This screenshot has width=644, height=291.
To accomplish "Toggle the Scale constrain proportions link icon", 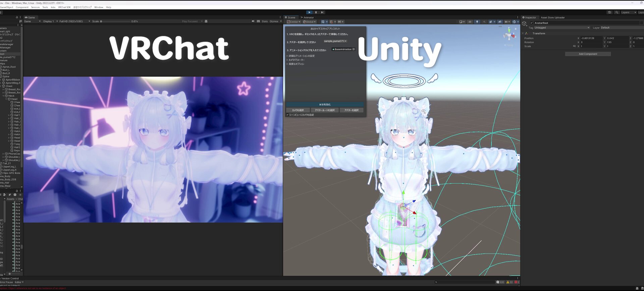I will click(x=574, y=46).
